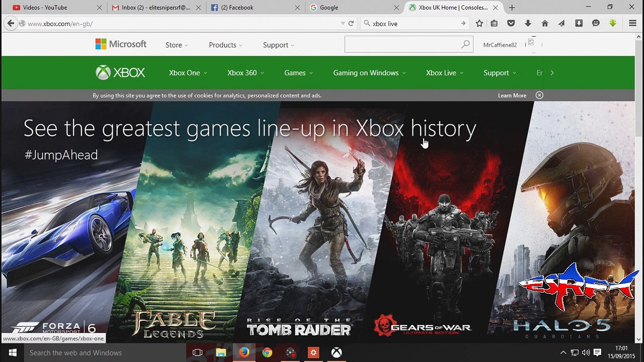Screen dimensions: 644x362
Task: Open a new browser tab
Action: [512, 8]
